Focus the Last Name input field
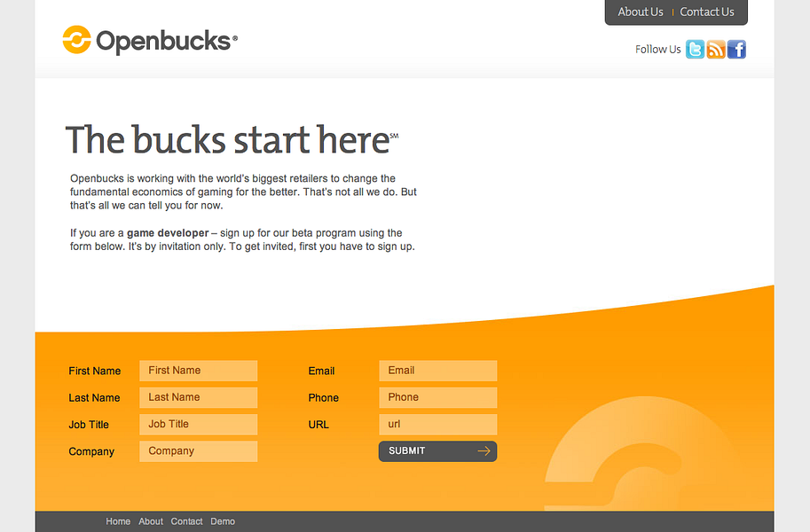The image size is (810, 532). (x=199, y=398)
